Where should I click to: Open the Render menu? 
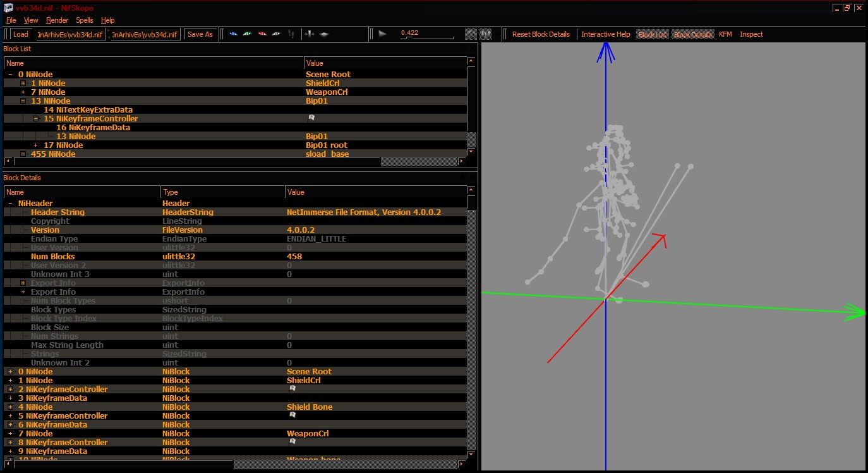click(57, 20)
